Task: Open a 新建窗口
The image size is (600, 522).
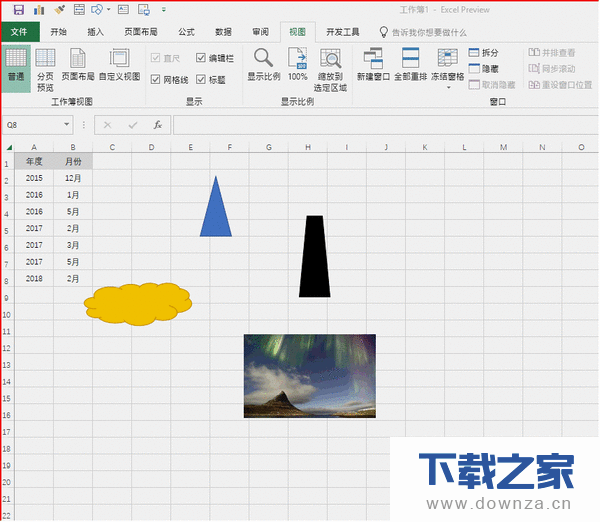Action: (x=373, y=65)
